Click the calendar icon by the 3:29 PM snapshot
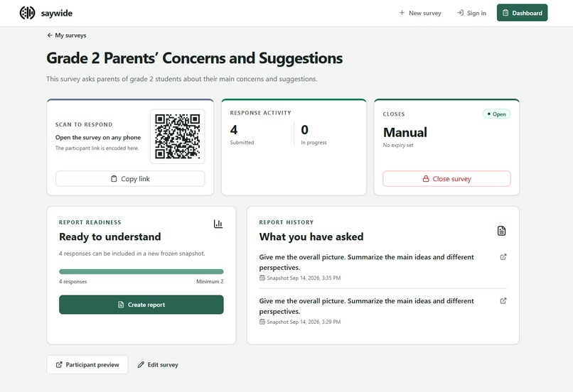This screenshot has width=573, height=392. (262, 322)
